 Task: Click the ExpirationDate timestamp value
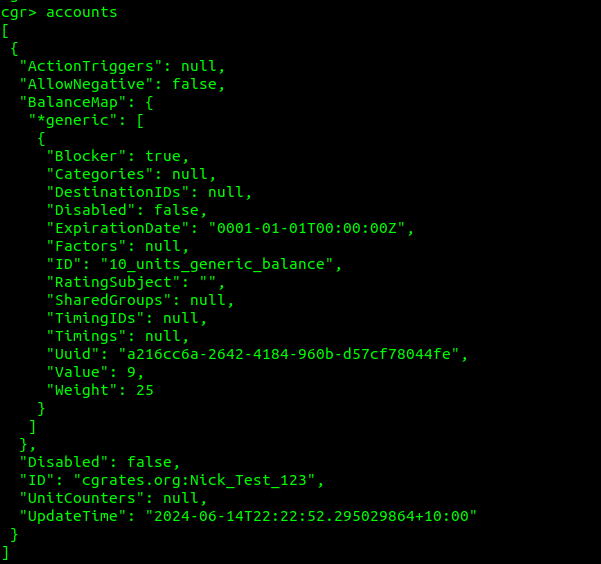point(307,228)
